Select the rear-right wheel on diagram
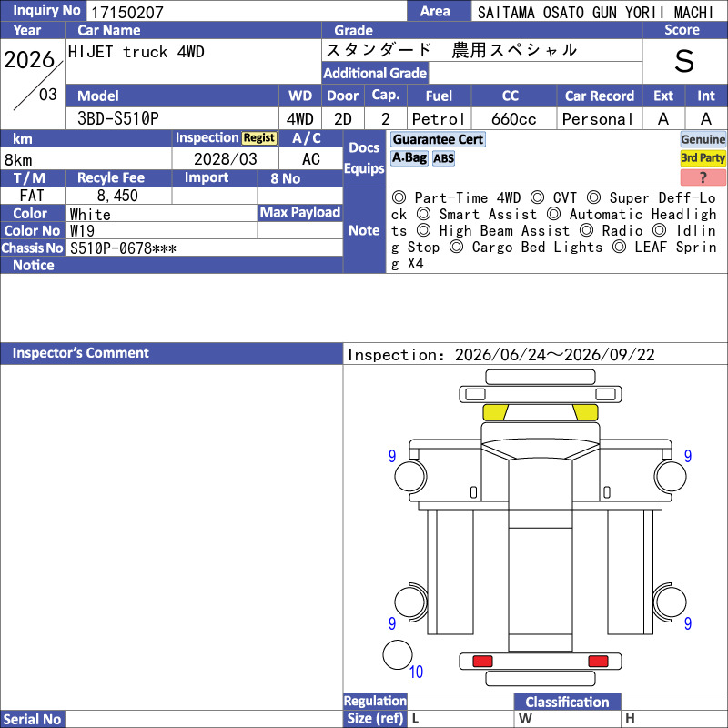Screen dimensions: 728x728 click(670, 602)
